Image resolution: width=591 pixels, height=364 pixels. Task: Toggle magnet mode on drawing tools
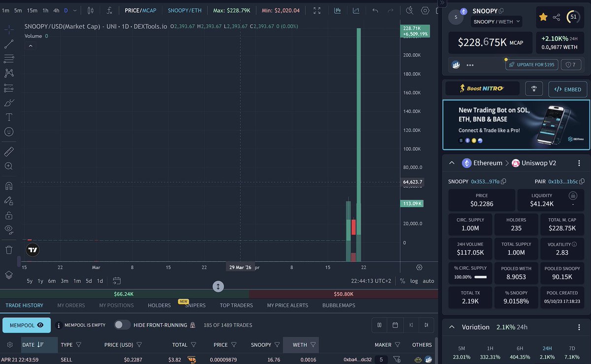pyautogui.click(x=9, y=186)
